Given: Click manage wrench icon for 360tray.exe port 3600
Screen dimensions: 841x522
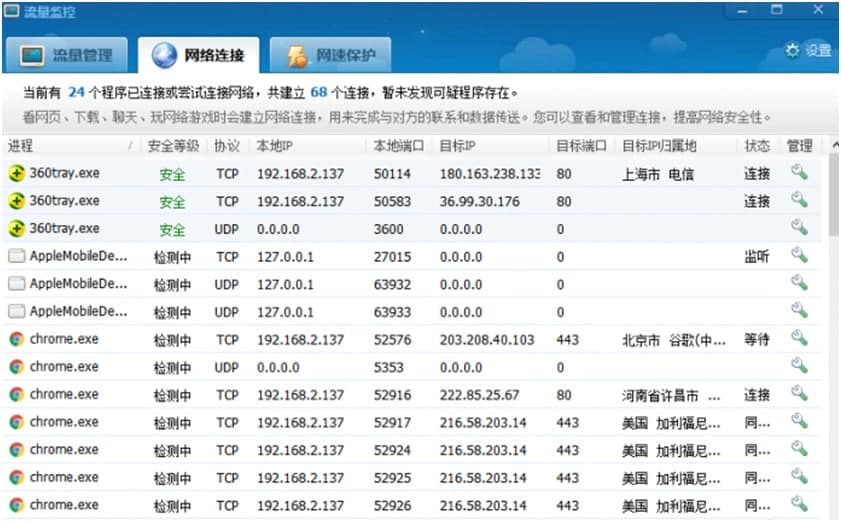Looking at the screenshot, I should coord(799,228).
